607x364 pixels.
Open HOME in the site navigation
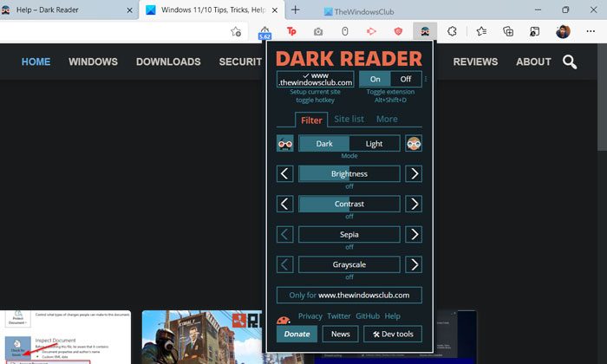tap(36, 62)
